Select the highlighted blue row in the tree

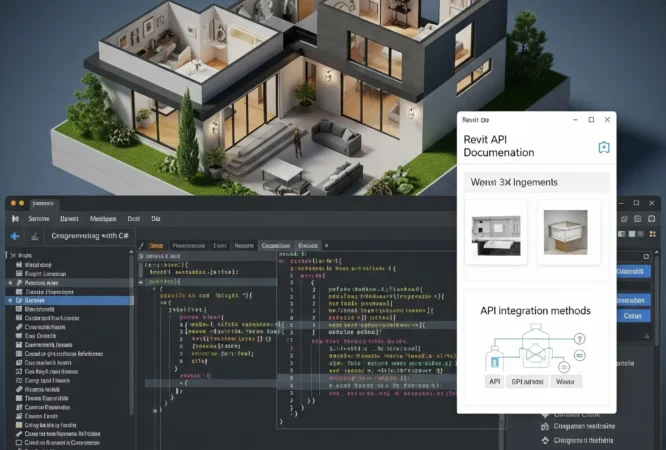click(x=70, y=300)
